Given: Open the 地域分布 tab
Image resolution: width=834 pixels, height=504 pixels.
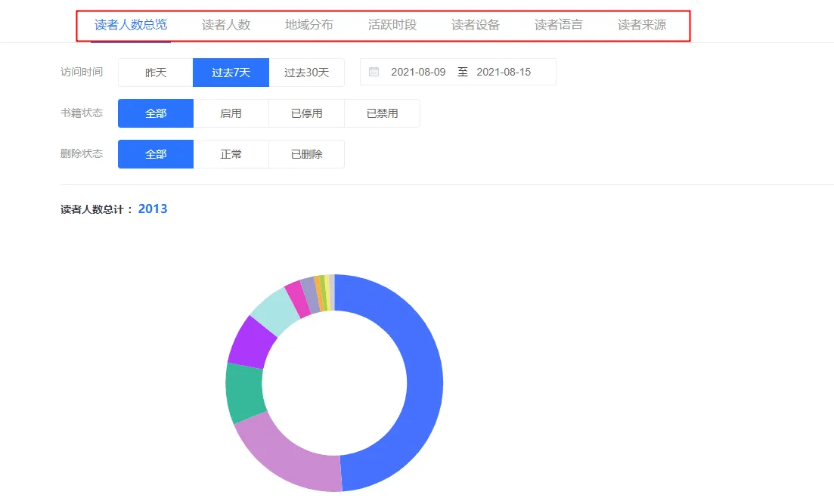Looking at the screenshot, I should point(310,23).
